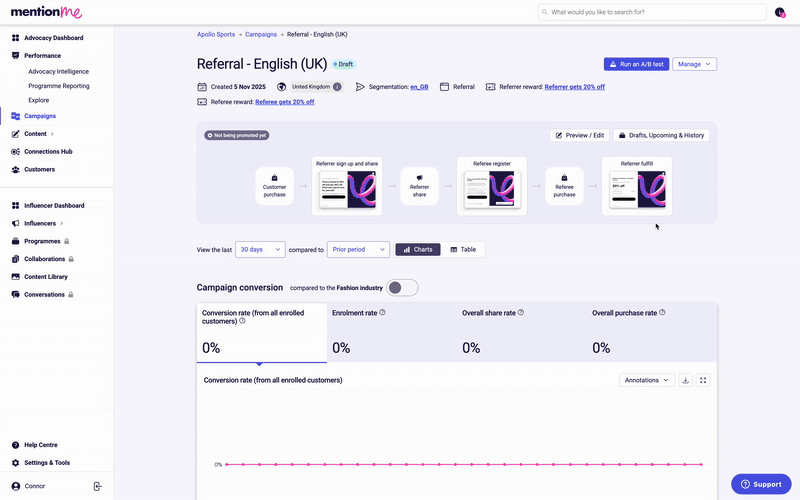Screen dimensions: 800x500
Task: Click the Mention Me logo
Action: pyautogui.click(x=46, y=12)
